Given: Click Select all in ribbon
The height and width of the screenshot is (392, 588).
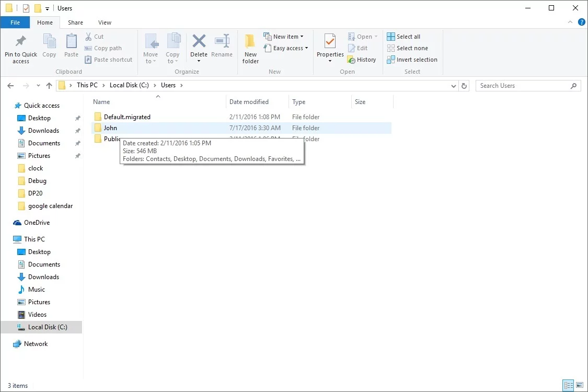Looking at the screenshot, I should point(403,37).
